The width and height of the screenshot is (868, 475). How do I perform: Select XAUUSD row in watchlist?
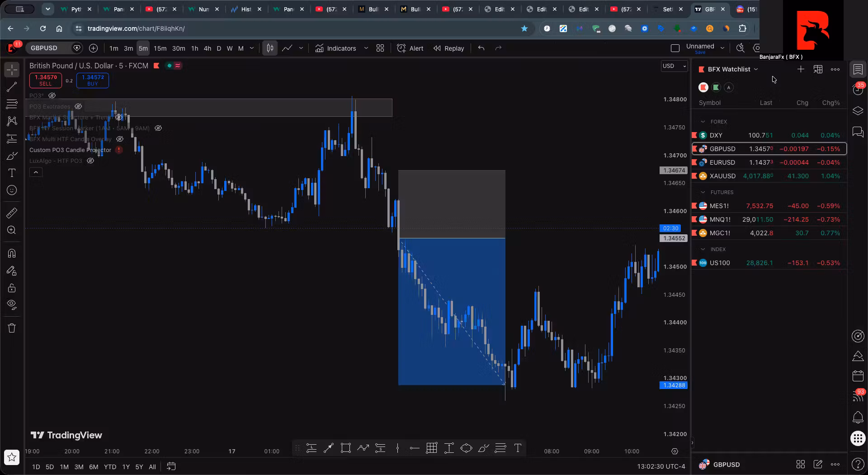pyautogui.click(x=769, y=176)
